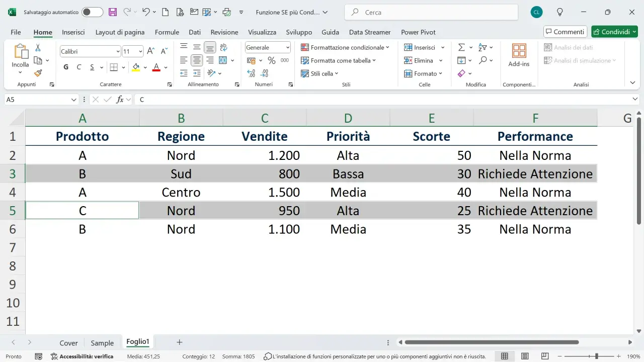Screen dimensions: 644x362
Task: Add a new sheet with plus button
Action: [179, 342]
